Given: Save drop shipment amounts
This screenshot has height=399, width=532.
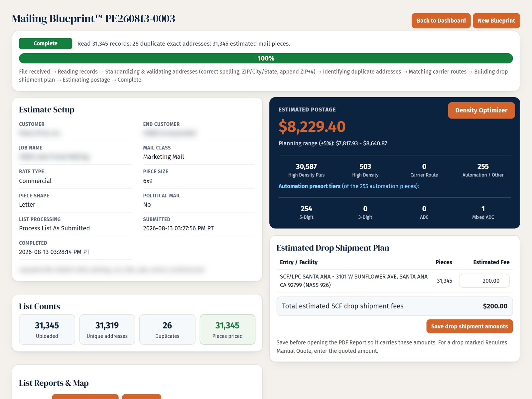Looking at the screenshot, I should [x=469, y=326].
